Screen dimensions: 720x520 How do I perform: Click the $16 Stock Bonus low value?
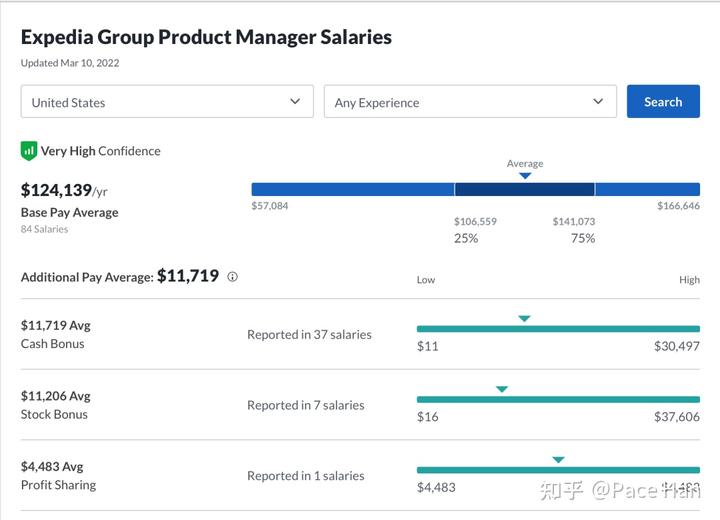click(x=428, y=417)
